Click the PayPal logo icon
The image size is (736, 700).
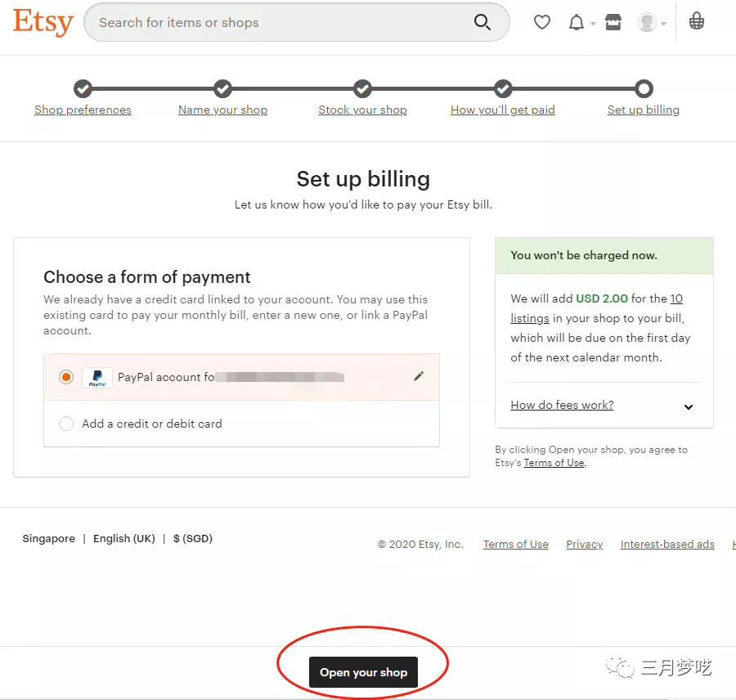click(97, 378)
